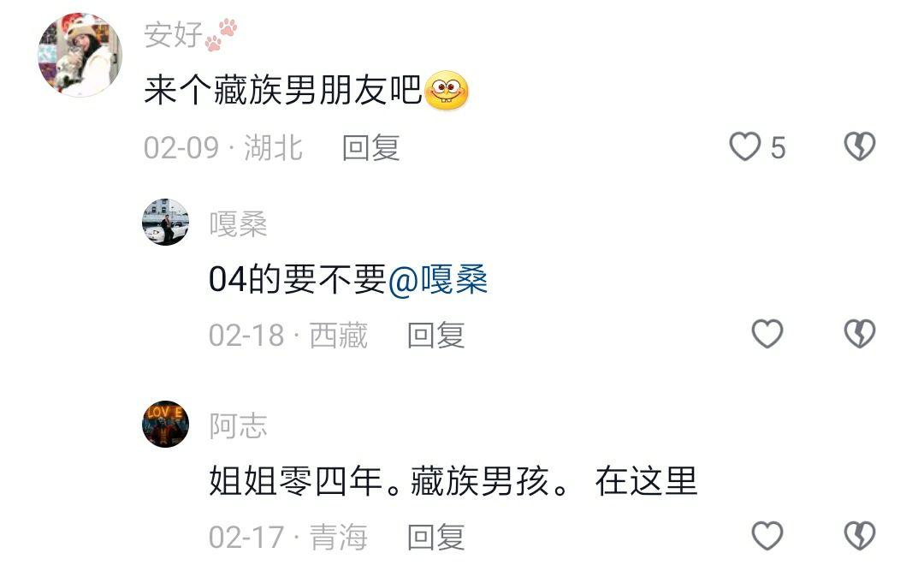Tap the username 安好
924x571 pixels.
coord(173,34)
